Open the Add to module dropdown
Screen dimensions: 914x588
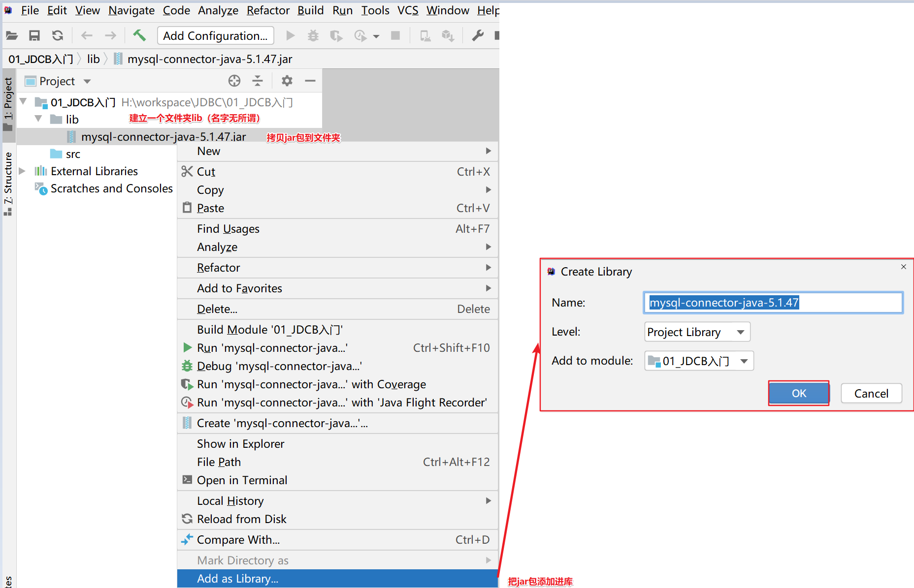pos(698,361)
